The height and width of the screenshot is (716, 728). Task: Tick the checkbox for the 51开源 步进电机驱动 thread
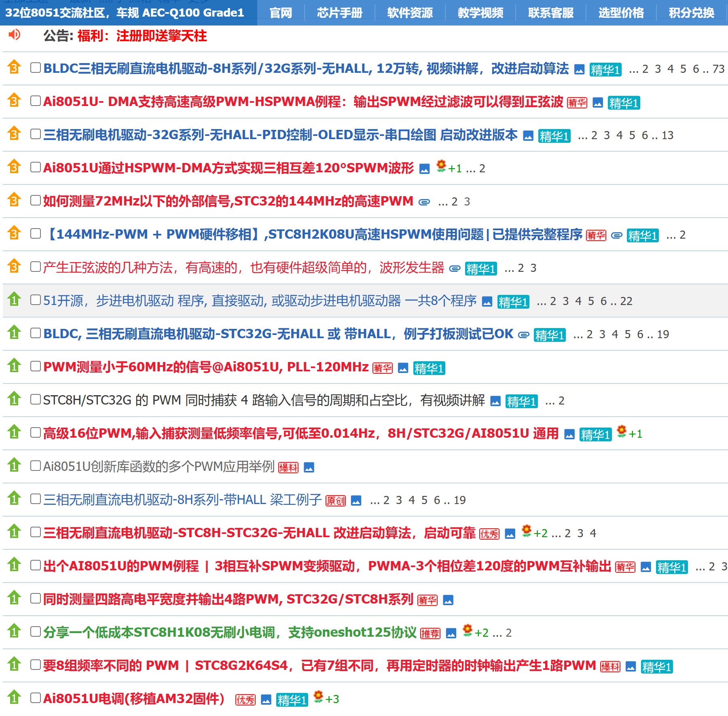point(36,300)
